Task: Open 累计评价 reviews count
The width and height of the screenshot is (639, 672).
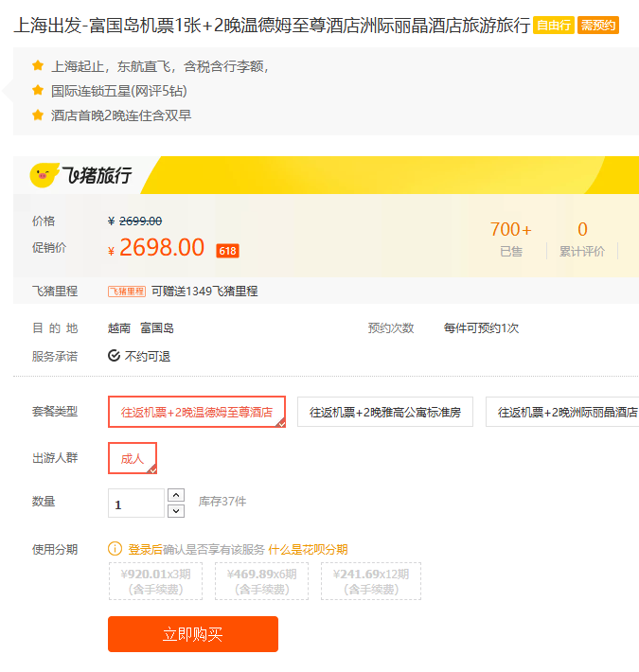Action: tap(582, 239)
